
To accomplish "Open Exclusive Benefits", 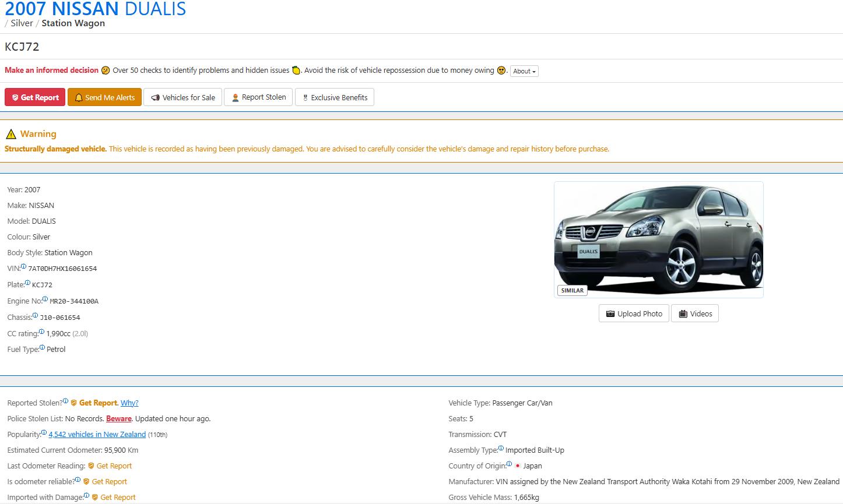I will coord(335,97).
